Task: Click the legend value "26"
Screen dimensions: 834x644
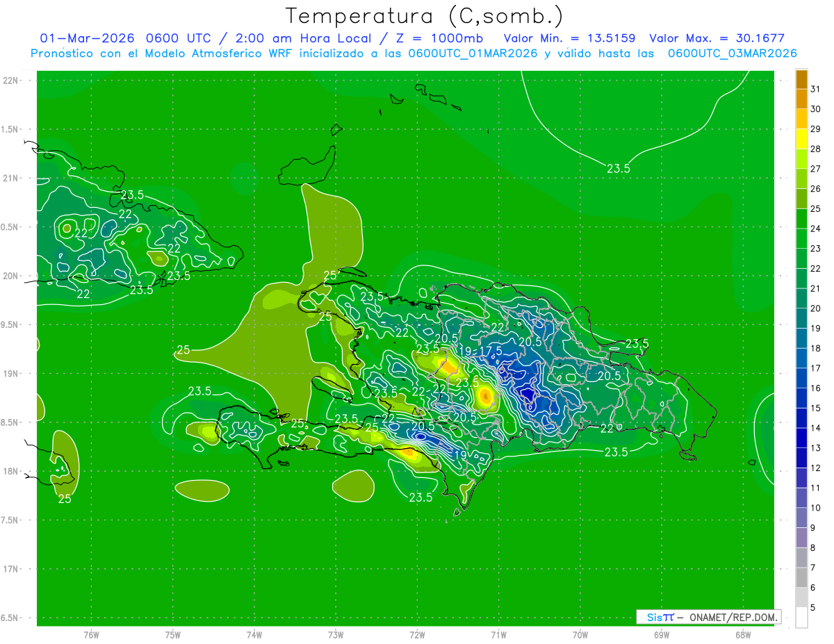Action: 816,188
